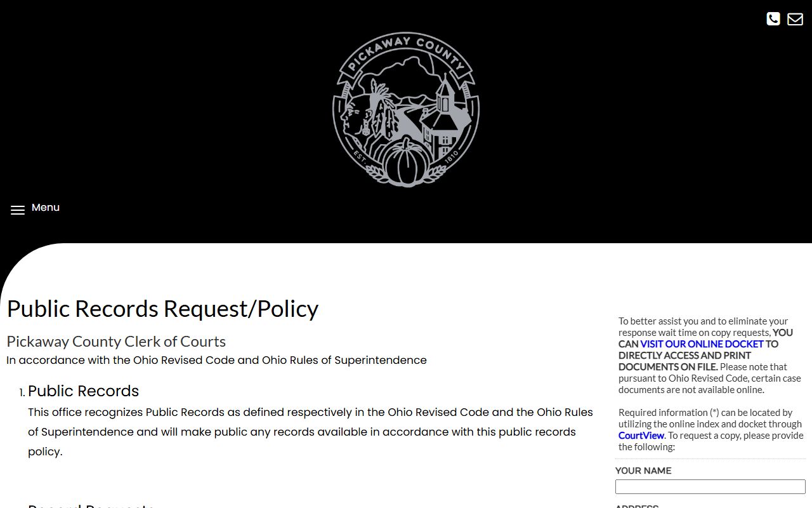Follow the VISIT OUR ONLINE DOCKET link
812x508 pixels.
pos(702,344)
